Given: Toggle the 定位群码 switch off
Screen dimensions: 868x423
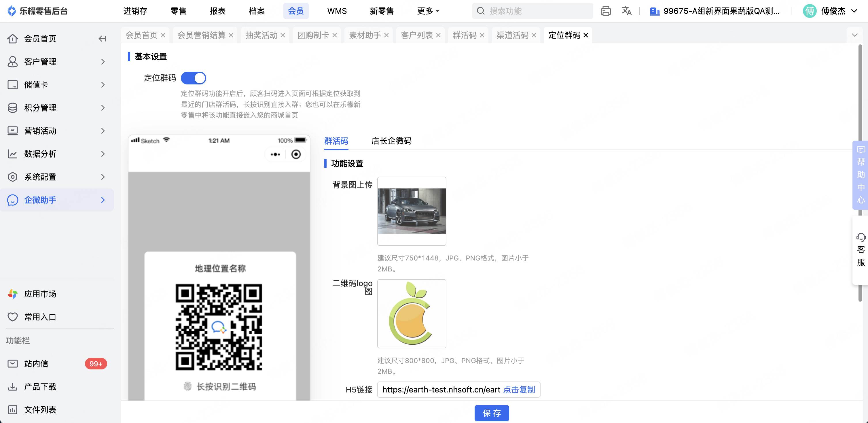Looking at the screenshot, I should 194,78.
